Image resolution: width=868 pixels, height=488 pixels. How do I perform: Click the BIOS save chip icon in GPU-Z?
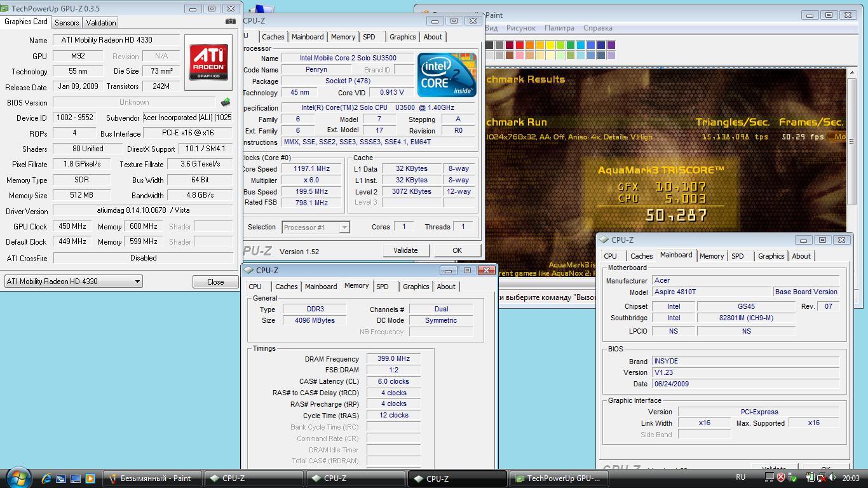coord(226,102)
